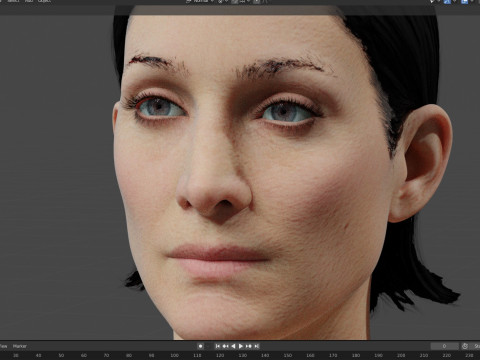The width and height of the screenshot is (480, 360).
Task: Toggle the preview range clock icon
Action: pyautogui.click(x=465, y=346)
